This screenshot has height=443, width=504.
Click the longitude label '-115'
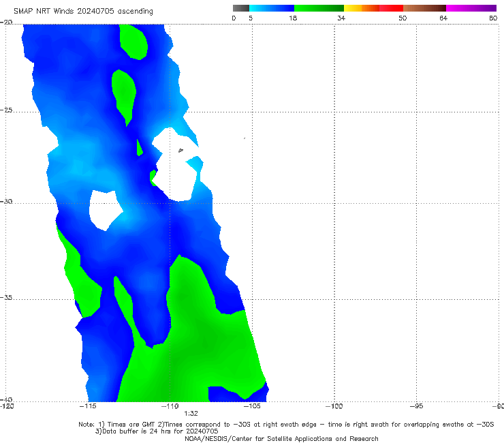click(88, 406)
